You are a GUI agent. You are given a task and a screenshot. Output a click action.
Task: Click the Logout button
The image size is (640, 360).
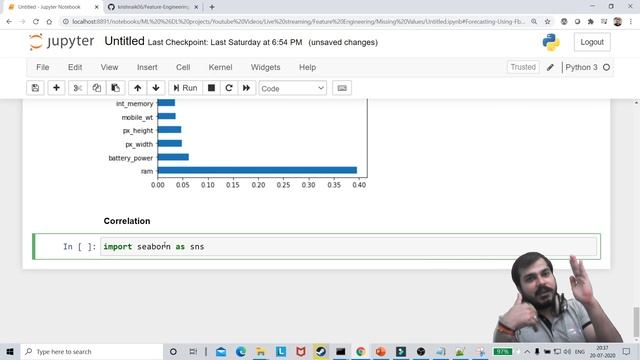(x=592, y=42)
